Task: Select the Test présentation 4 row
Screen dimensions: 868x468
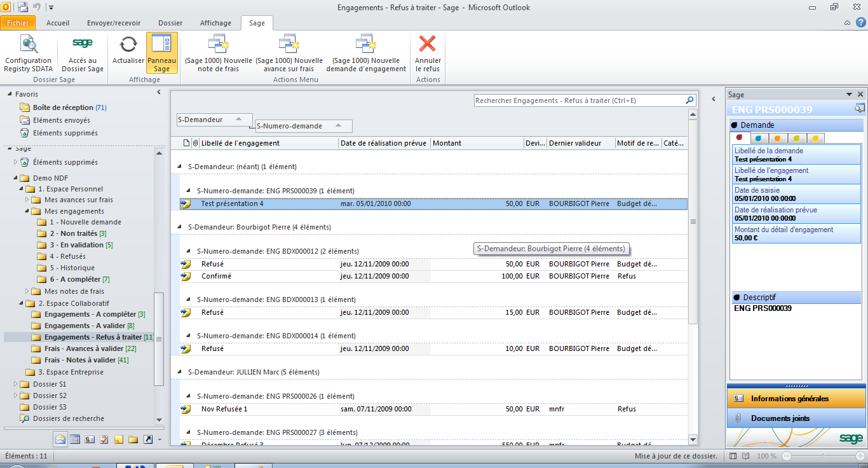Action: coord(433,203)
